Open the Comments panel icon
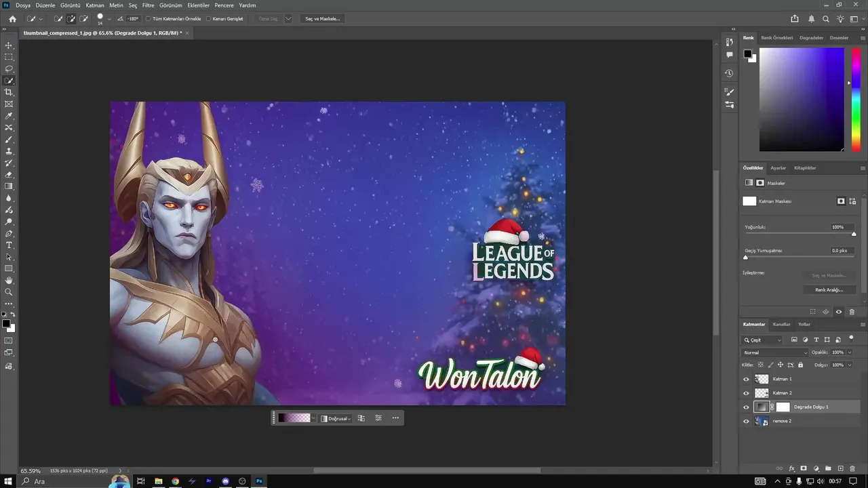Image resolution: width=868 pixels, height=488 pixels. pos(729,55)
